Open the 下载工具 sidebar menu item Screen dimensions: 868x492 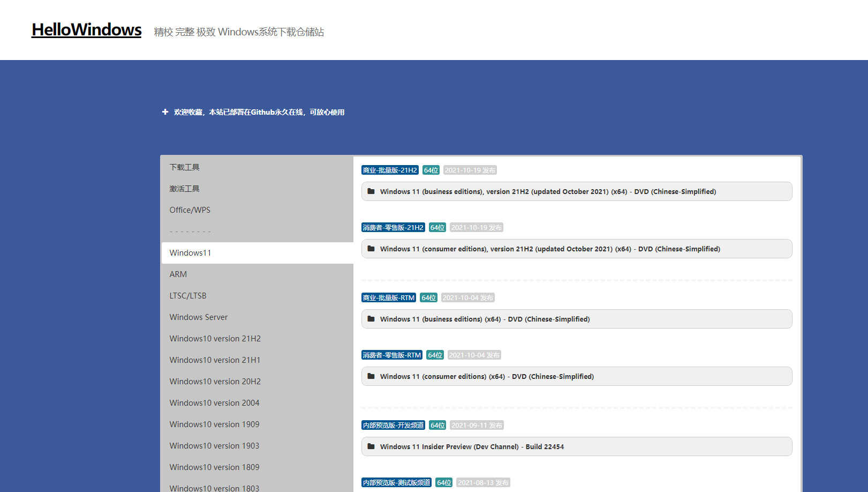pos(257,167)
